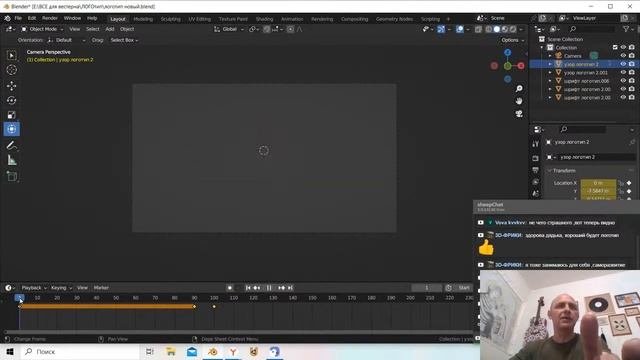
Task: Toggle the Collection exclude checkbox
Action: (x=615, y=47)
